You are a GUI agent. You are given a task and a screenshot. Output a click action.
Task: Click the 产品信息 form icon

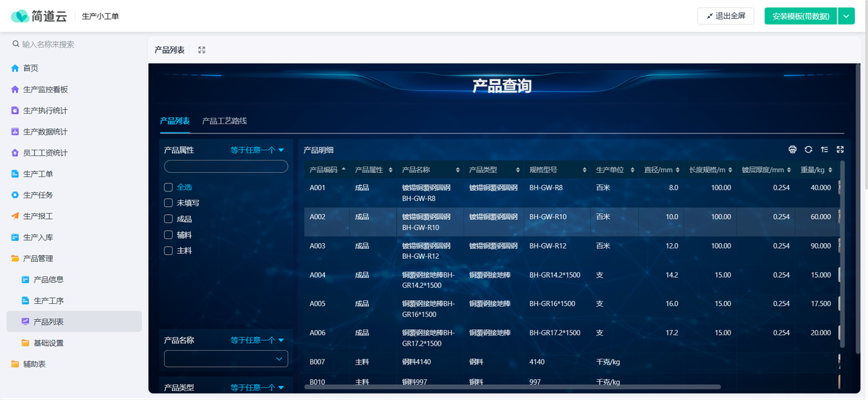click(26, 279)
